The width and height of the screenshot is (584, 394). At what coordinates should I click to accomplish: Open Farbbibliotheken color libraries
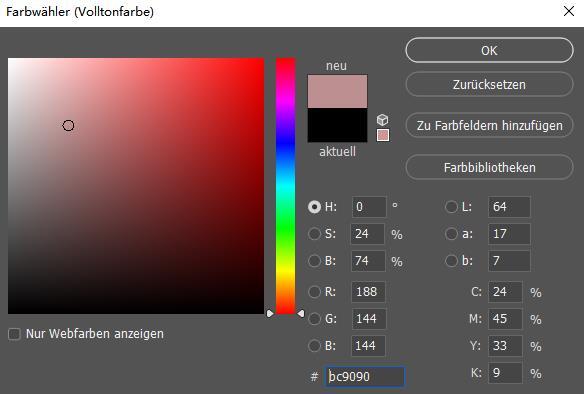tap(489, 168)
